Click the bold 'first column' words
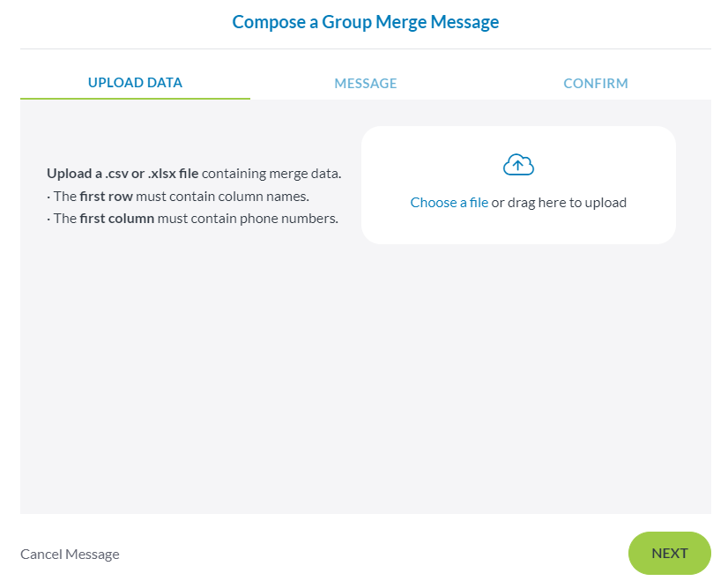The image size is (728, 581). click(x=116, y=219)
